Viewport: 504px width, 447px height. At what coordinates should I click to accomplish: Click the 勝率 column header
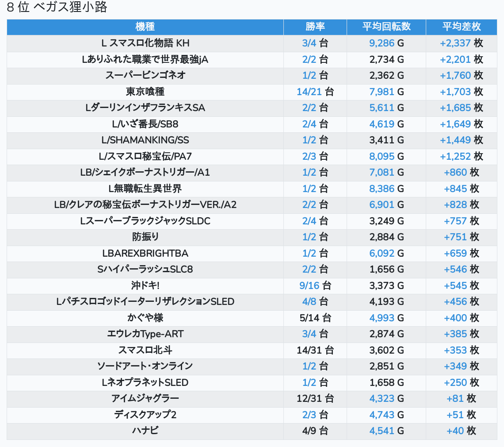click(315, 27)
